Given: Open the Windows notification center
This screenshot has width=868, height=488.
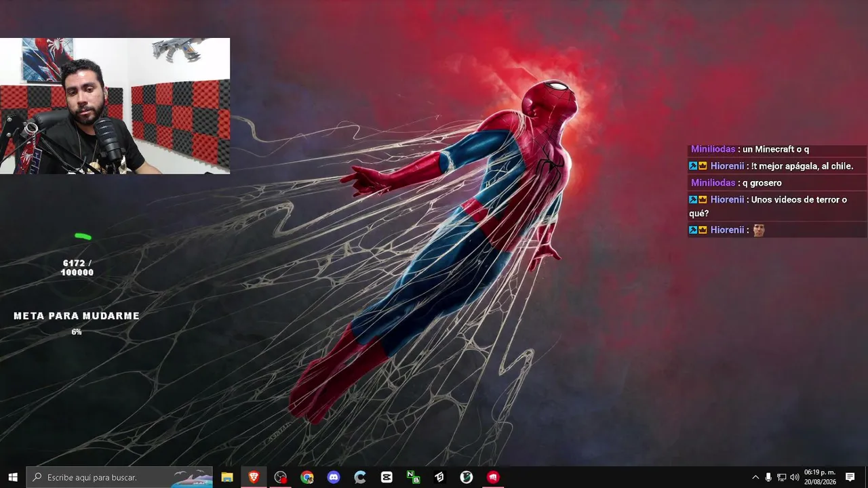Looking at the screenshot, I should [850, 477].
